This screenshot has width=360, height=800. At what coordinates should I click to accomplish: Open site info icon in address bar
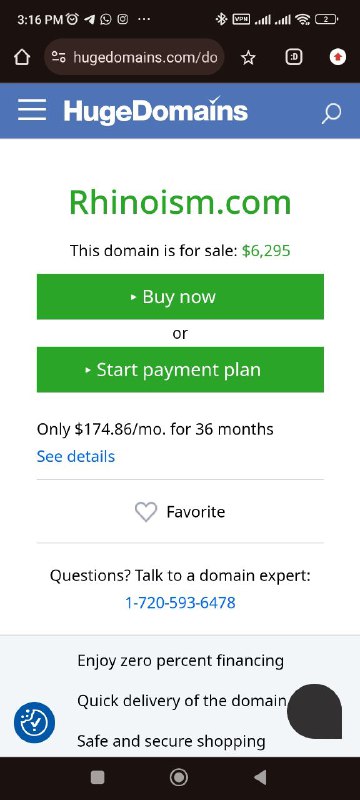click(x=59, y=57)
